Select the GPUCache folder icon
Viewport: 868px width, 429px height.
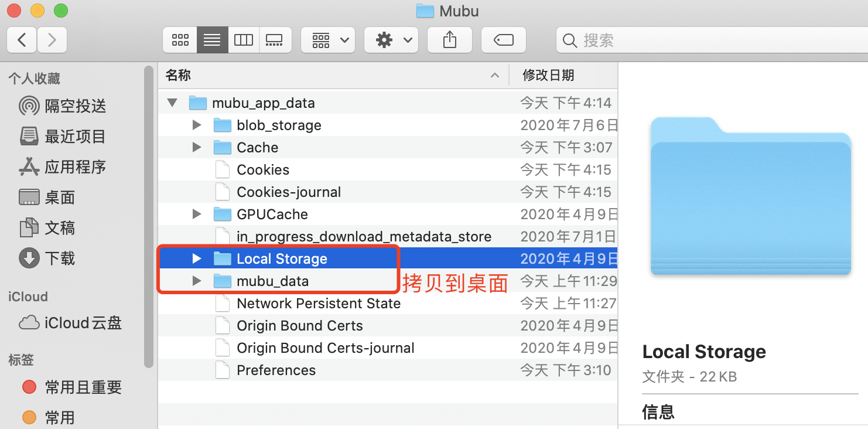click(223, 215)
